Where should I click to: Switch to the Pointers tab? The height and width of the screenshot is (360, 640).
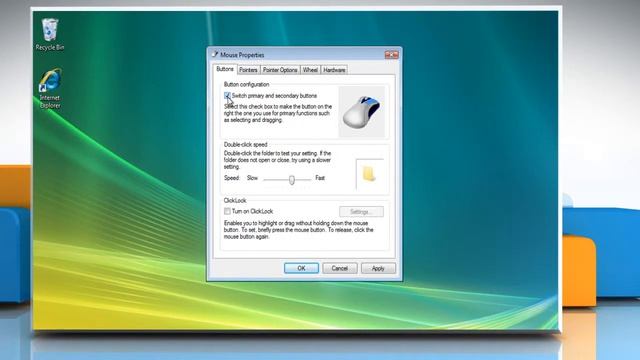tap(248, 70)
